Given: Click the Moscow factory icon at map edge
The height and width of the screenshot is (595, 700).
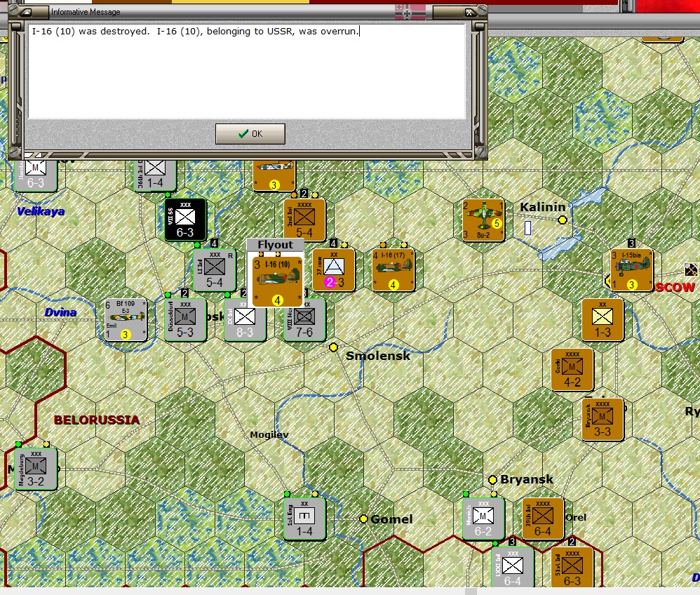Looking at the screenshot, I should click(691, 270).
